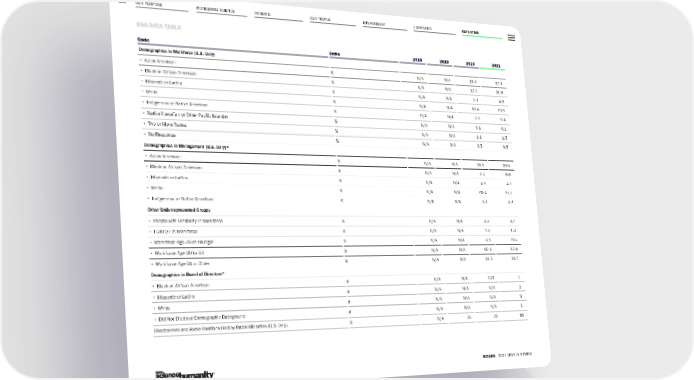Click the ESG DATA TABLE heading
Viewport: 694px width, 380px height.
(159, 26)
